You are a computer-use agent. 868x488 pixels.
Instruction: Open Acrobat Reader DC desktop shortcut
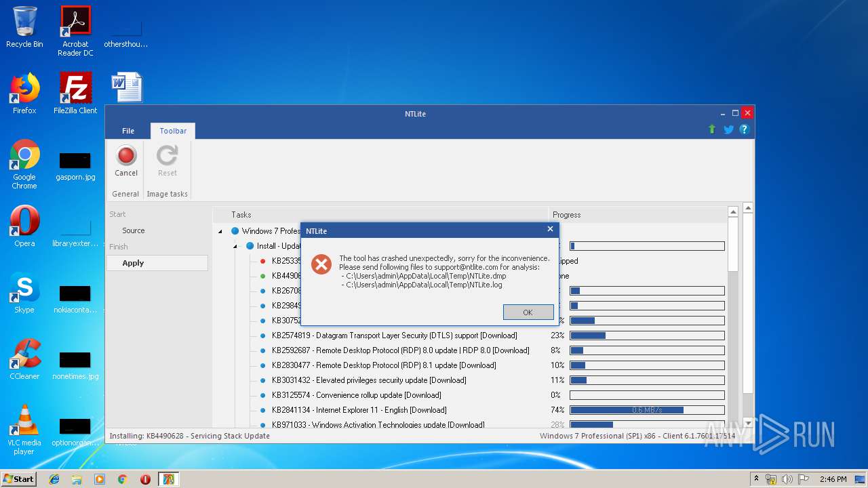[75, 31]
